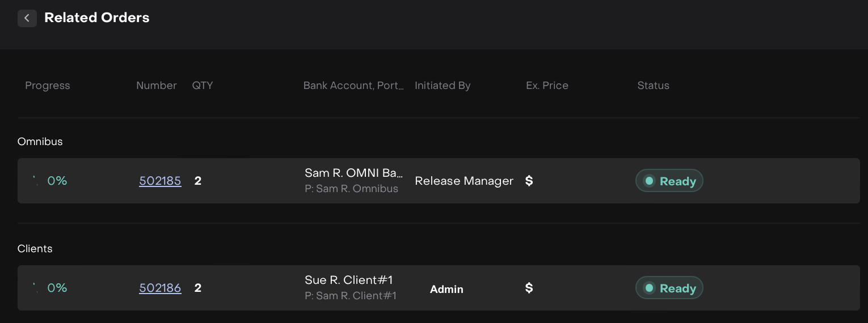
Task: Click the dollar sign in order 502185 row
Action: pos(529,181)
